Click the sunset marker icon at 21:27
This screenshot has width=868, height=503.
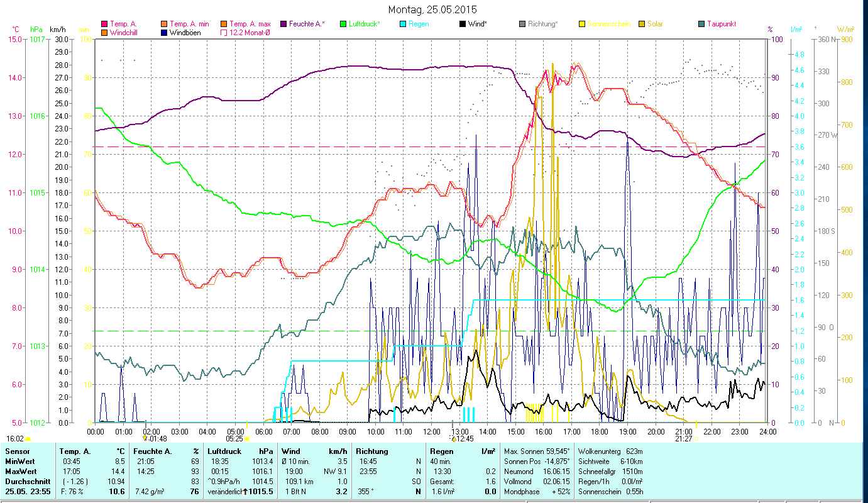click(697, 438)
